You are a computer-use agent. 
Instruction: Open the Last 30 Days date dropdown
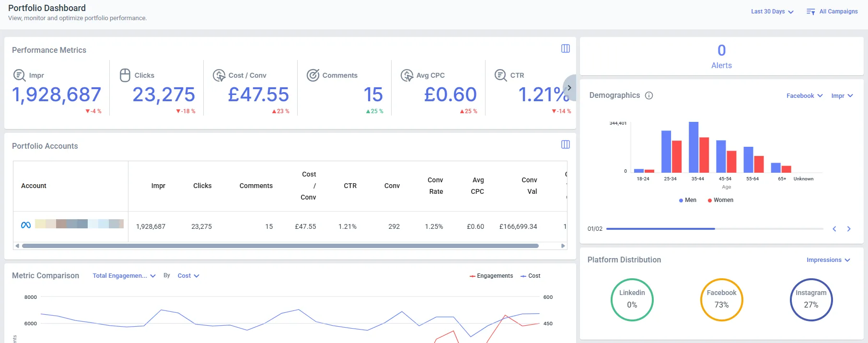tap(772, 12)
